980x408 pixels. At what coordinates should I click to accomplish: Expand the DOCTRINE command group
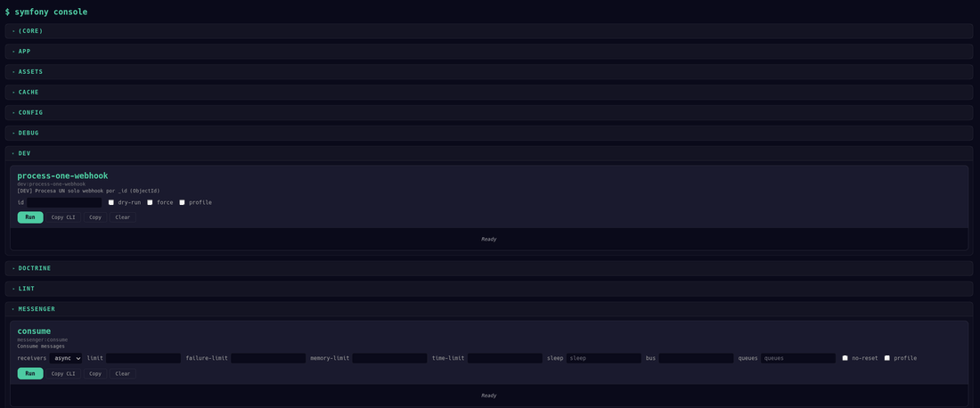point(489,268)
